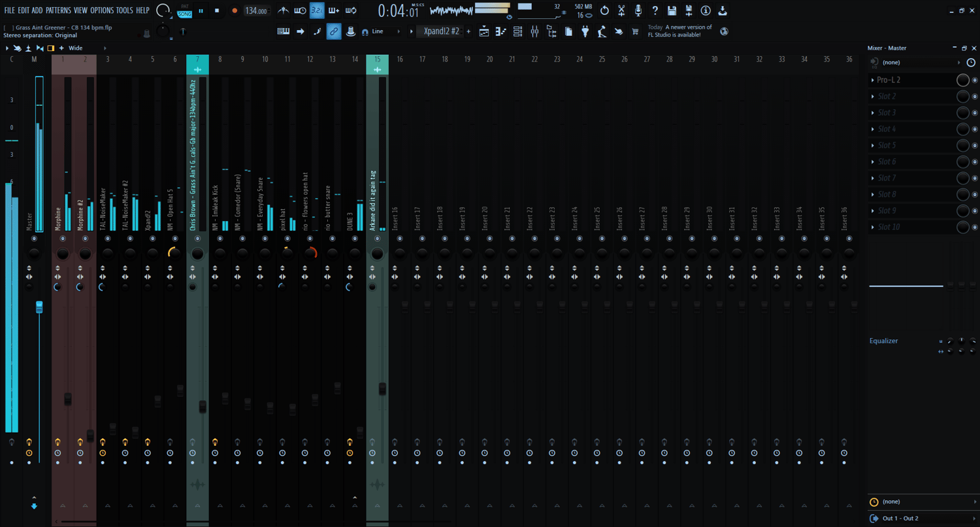Click the Morphine track volume fader

(67, 399)
